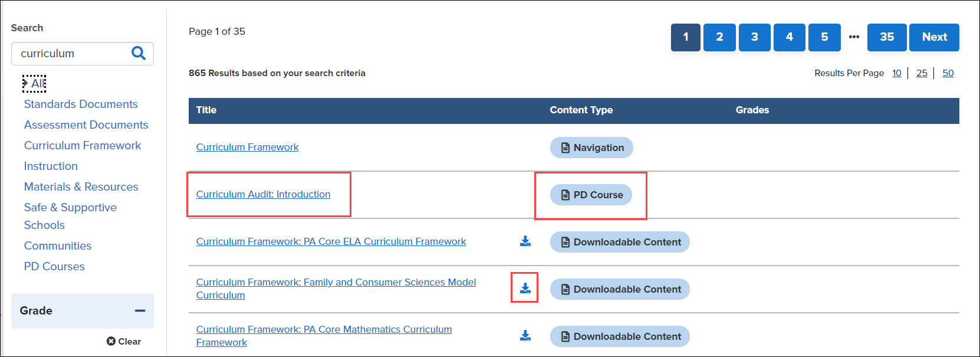Click the search magnifying glass icon
The height and width of the screenshot is (357, 980).
(x=139, y=53)
